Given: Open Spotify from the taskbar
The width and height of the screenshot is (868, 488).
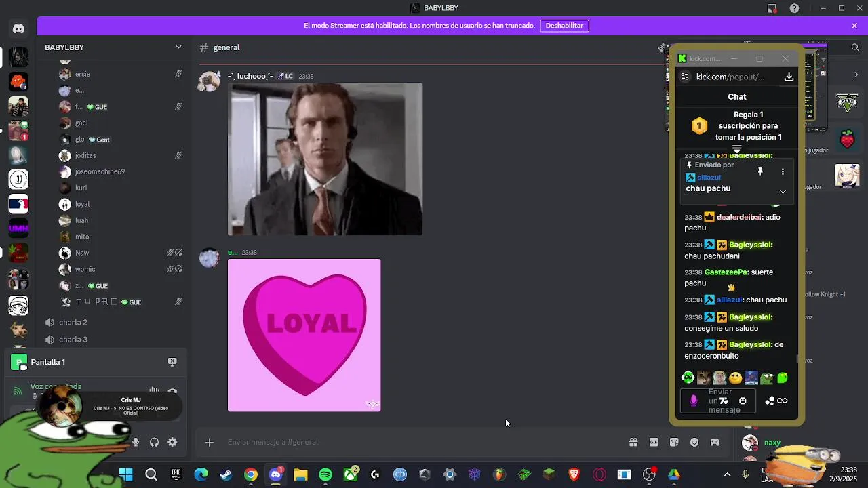Looking at the screenshot, I should [x=325, y=474].
